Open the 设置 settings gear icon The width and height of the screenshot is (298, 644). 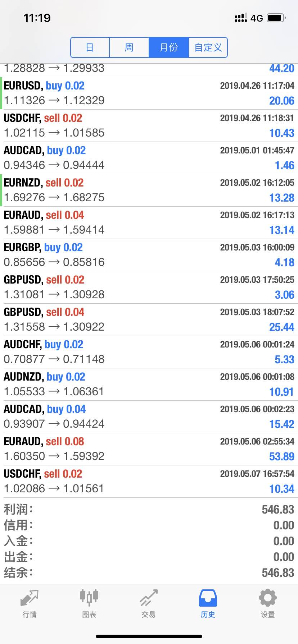click(267, 598)
